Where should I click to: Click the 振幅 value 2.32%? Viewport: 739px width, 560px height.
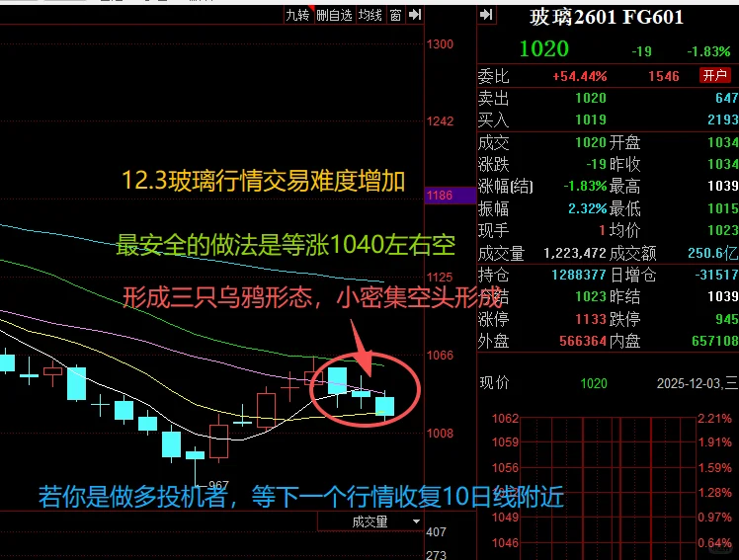[x=587, y=208]
